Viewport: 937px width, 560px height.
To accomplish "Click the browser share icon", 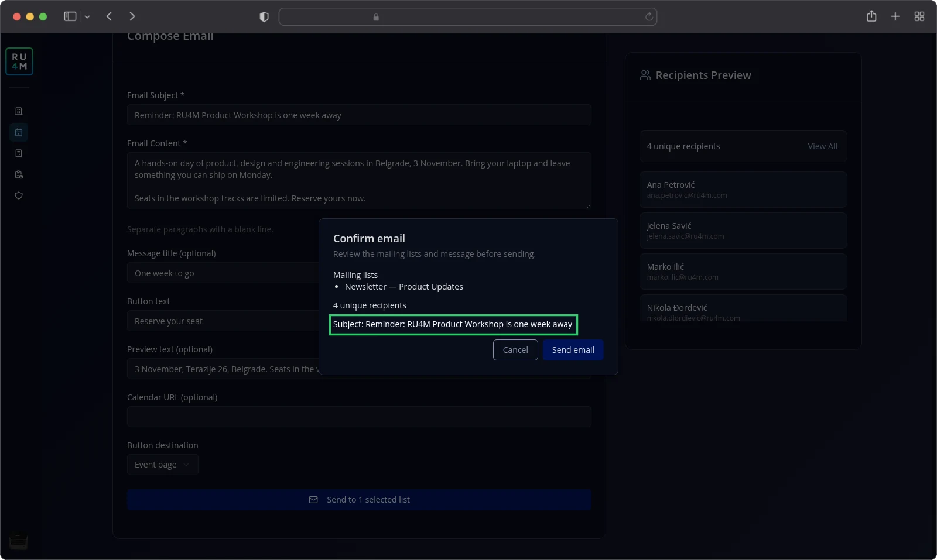I will [871, 16].
